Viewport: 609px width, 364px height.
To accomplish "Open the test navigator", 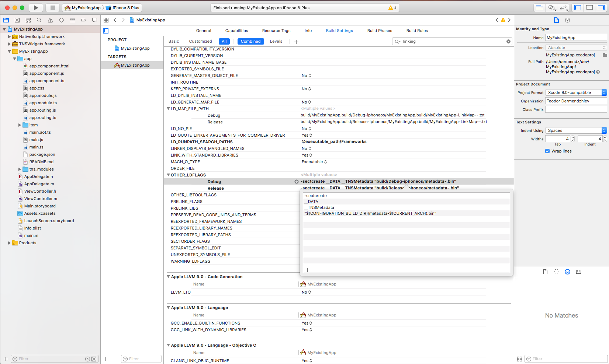I will click(x=61, y=20).
